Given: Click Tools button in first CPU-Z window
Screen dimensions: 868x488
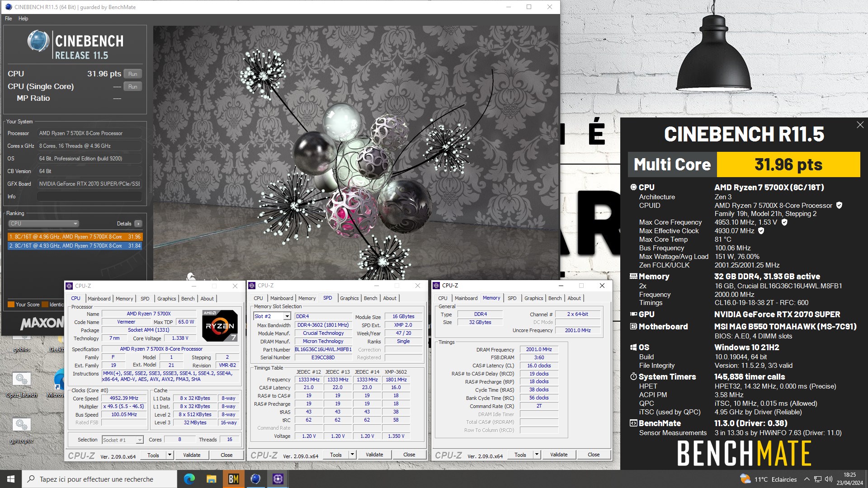Looking at the screenshot, I should point(153,455).
